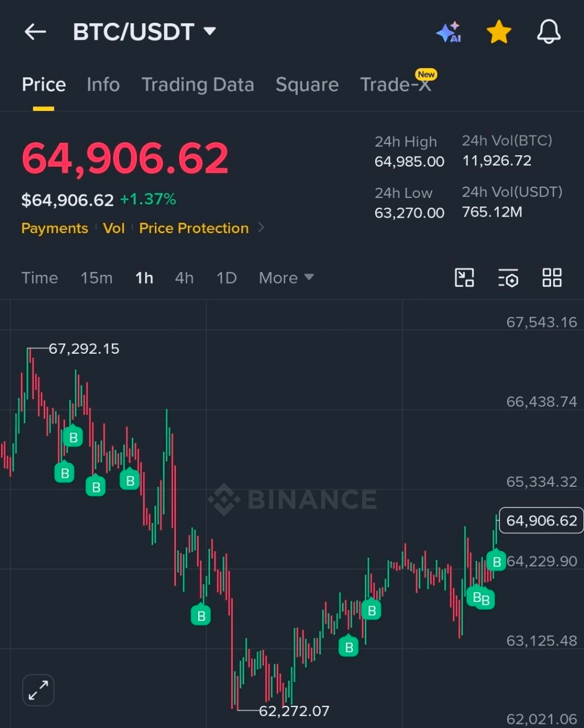Switch to the Info tab

(x=103, y=85)
